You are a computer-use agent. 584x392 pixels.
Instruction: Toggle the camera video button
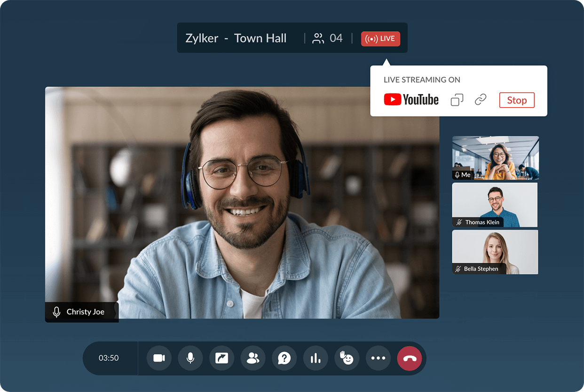[x=159, y=358]
